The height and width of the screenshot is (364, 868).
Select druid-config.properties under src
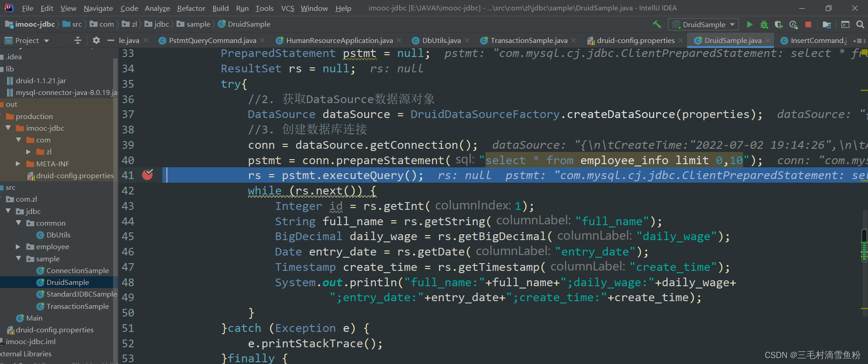(x=55, y=330)
